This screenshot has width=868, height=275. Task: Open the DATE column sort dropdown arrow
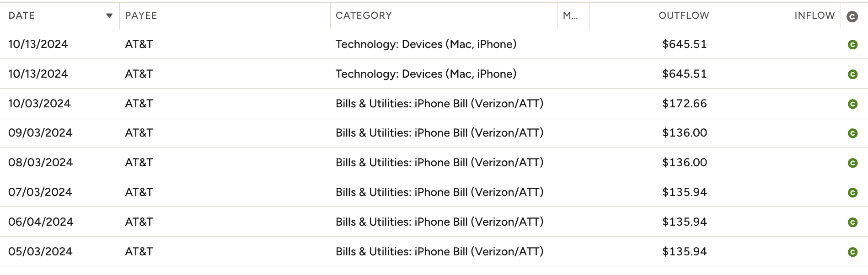[109, 15]
